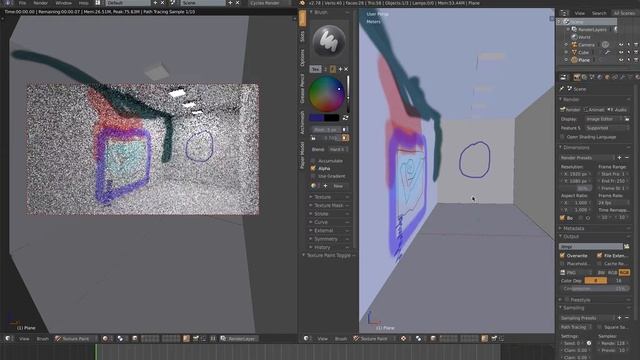Expand the Texture Mask panel
The image size is (640, 360).
point(329,205)
